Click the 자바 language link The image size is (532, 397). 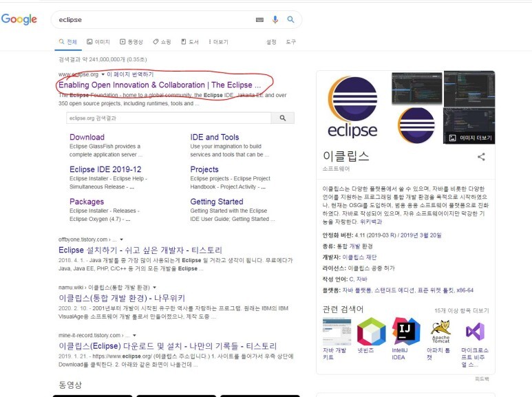(362, 279)
